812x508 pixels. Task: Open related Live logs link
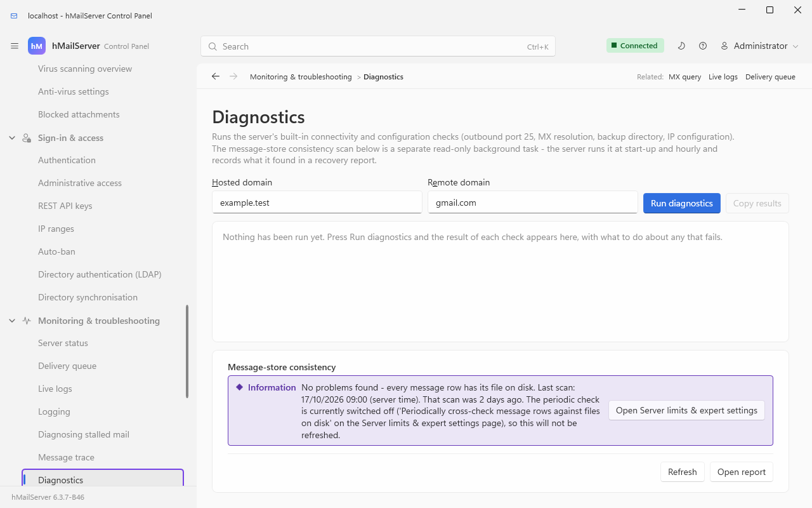tap(723, 77)
